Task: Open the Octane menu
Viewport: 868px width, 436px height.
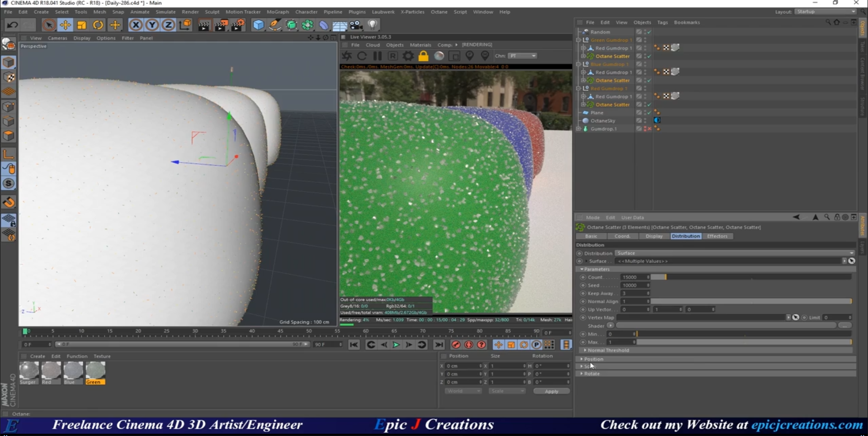Action: [x=439, y=12]
